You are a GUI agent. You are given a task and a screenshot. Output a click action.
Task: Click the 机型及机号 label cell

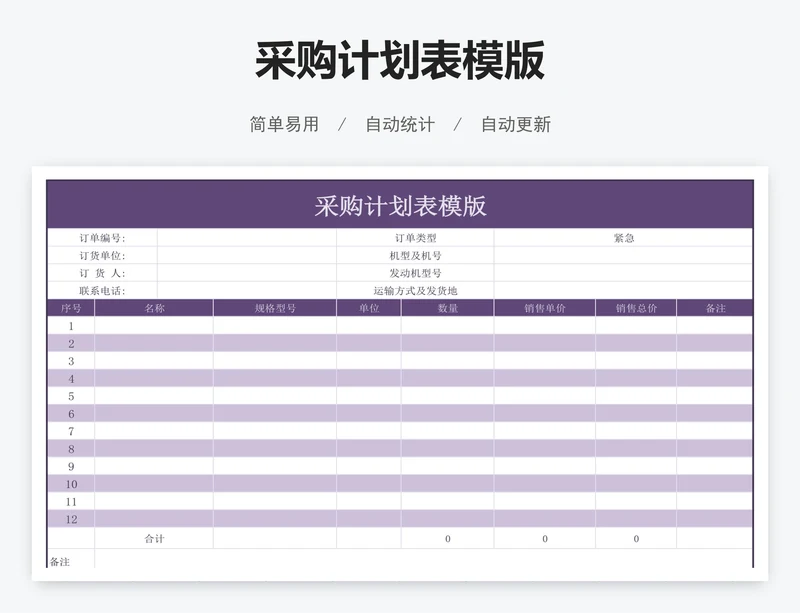[x=415, y=256]
